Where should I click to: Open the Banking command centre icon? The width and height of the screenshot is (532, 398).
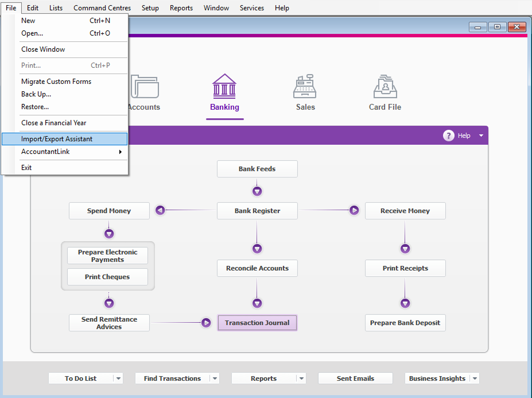[224, 86]
